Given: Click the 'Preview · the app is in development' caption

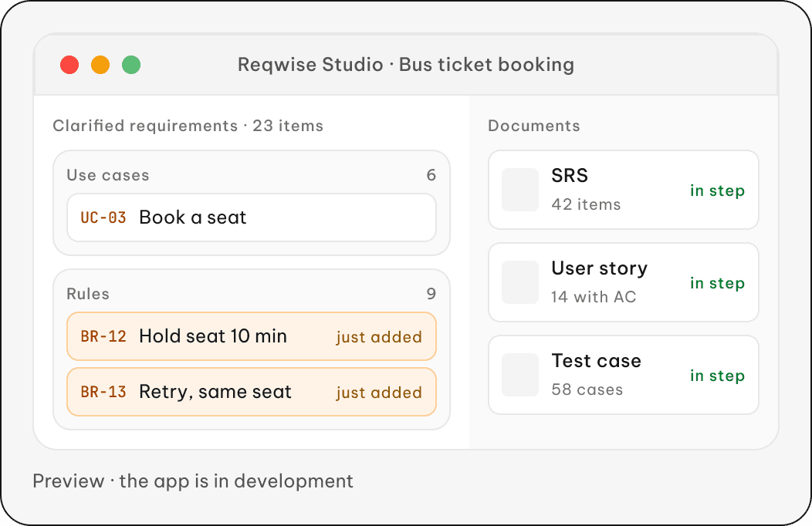Looking at the screenshot, I should (x=193, y=481).
